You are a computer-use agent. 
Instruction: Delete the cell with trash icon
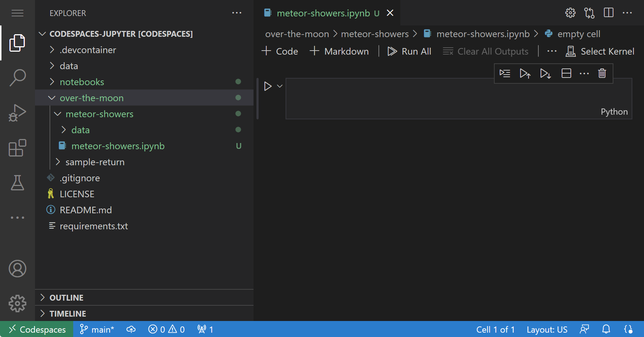[x=602, y=74]
